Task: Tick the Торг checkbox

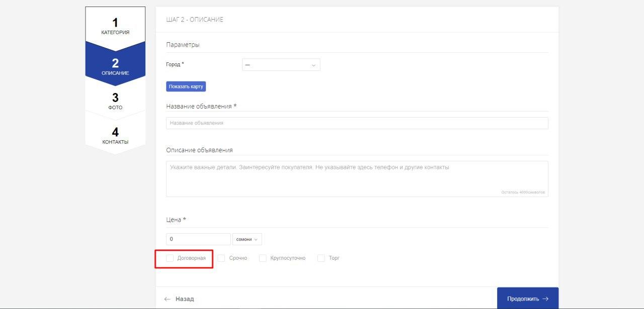Action: tap(321, 258)
